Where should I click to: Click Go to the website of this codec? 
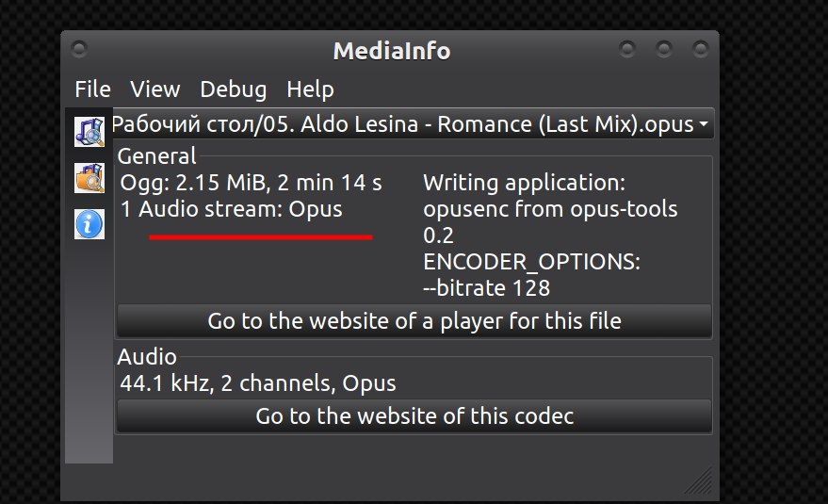tap(414, 415)
